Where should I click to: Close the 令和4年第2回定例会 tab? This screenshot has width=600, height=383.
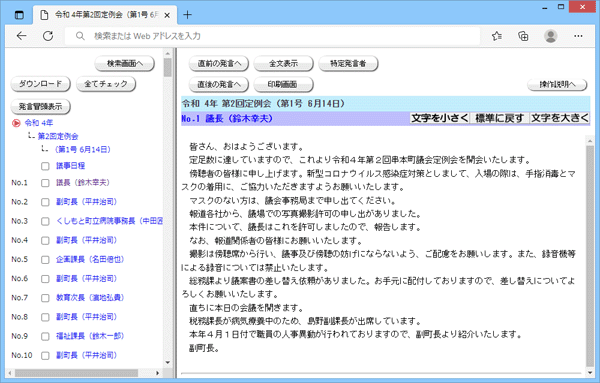click(167, 15)
